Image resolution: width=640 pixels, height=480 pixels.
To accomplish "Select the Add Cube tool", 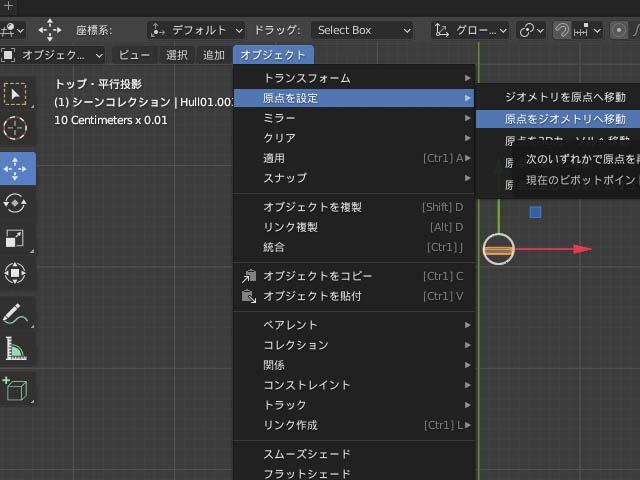I will [15, 389].
